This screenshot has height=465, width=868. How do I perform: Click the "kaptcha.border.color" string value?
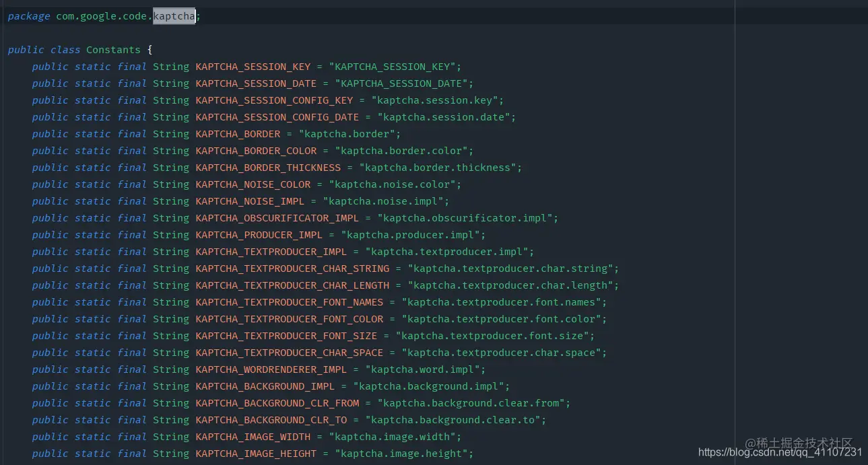[401, 151]
